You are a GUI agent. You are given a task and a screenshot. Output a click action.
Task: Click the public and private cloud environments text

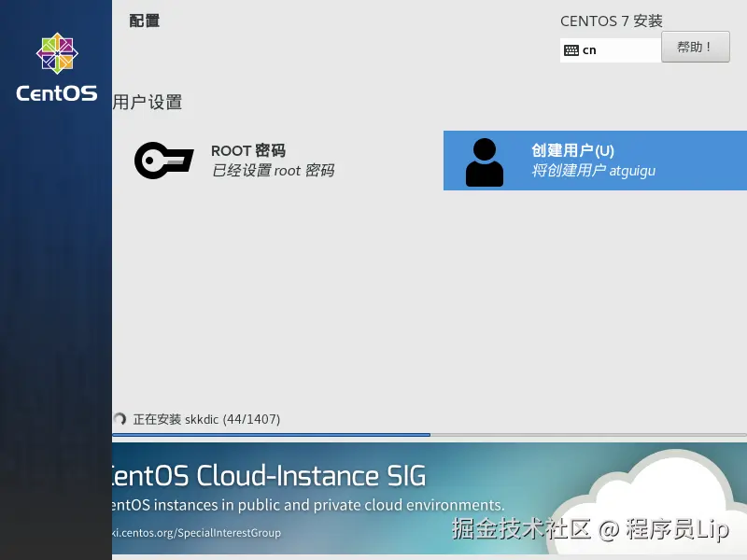[x=371, y=505]
